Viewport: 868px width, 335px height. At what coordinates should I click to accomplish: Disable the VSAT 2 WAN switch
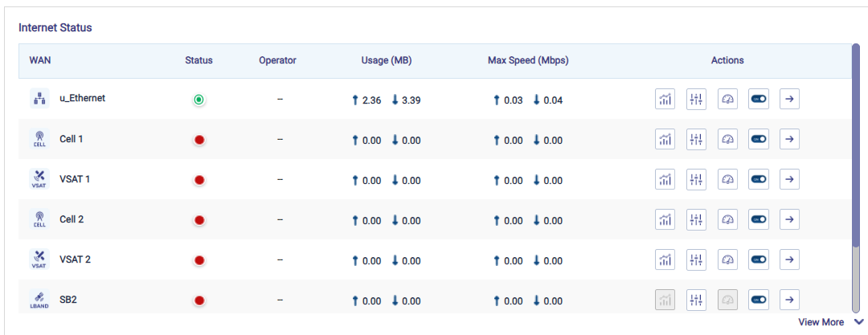point(758,260)
